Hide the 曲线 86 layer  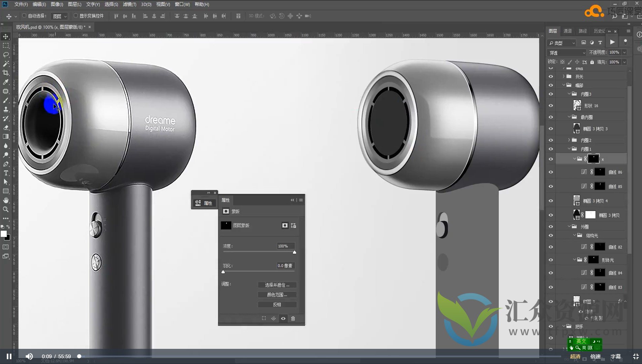pos(551,172)
